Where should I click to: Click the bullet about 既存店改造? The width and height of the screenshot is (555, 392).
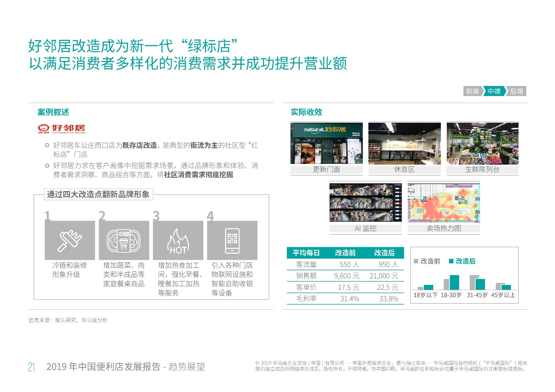[155, 150]
